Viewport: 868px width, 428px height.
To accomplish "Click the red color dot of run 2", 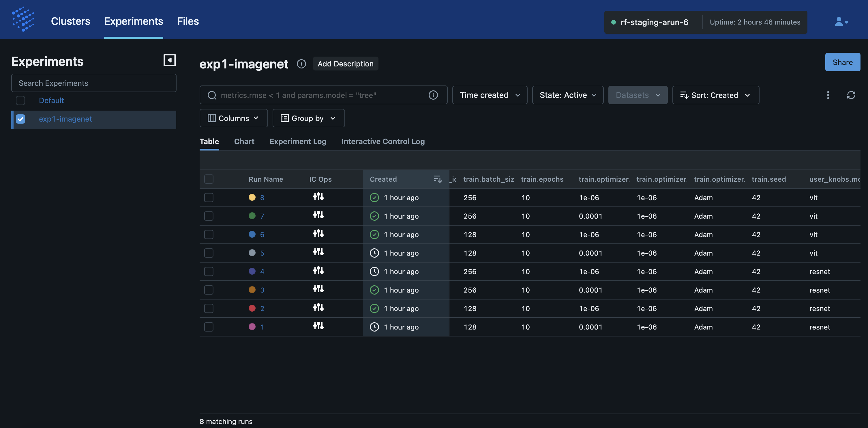I will tap(252, 308).
